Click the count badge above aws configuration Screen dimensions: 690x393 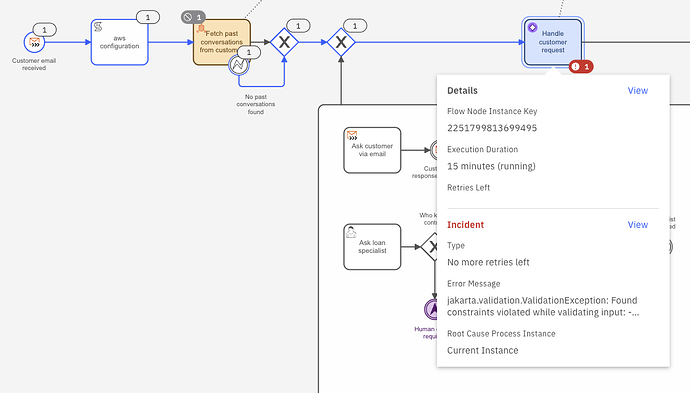coord(148,17)
